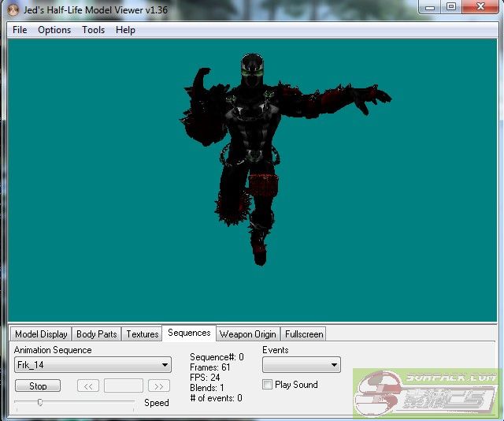504x421 pixels.
Task: Click the 'FPS: 24' text
Action: click(x=205, y=377)
